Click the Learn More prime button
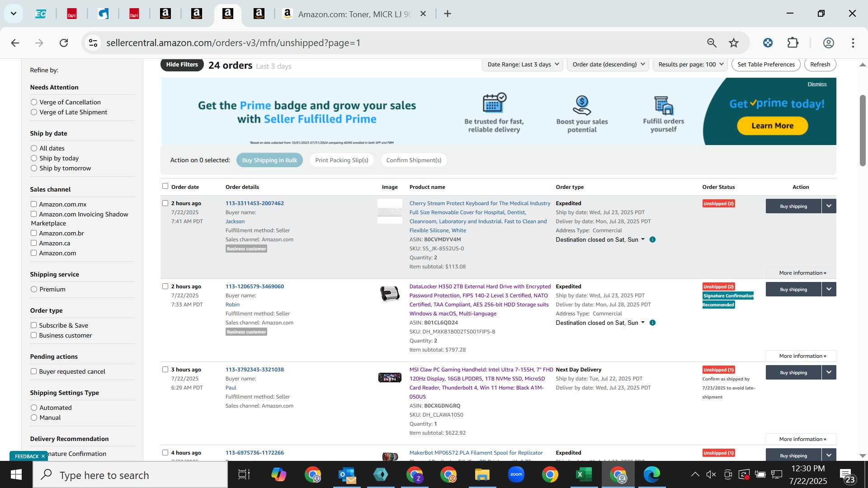 (772, 126)
